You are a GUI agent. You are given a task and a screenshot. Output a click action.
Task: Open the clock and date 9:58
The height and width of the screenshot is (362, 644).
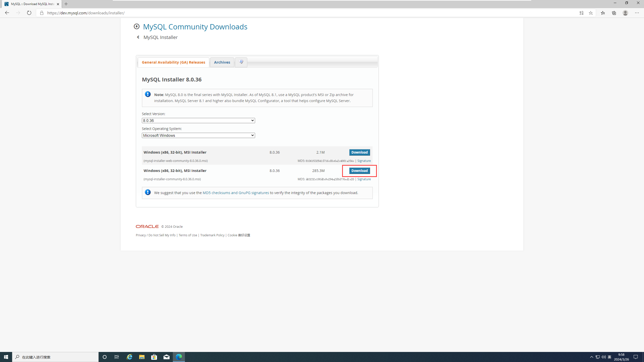[621, 357]
